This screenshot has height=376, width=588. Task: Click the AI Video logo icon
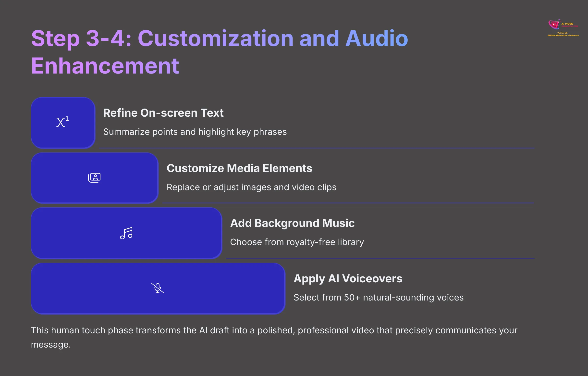[554, 24]
